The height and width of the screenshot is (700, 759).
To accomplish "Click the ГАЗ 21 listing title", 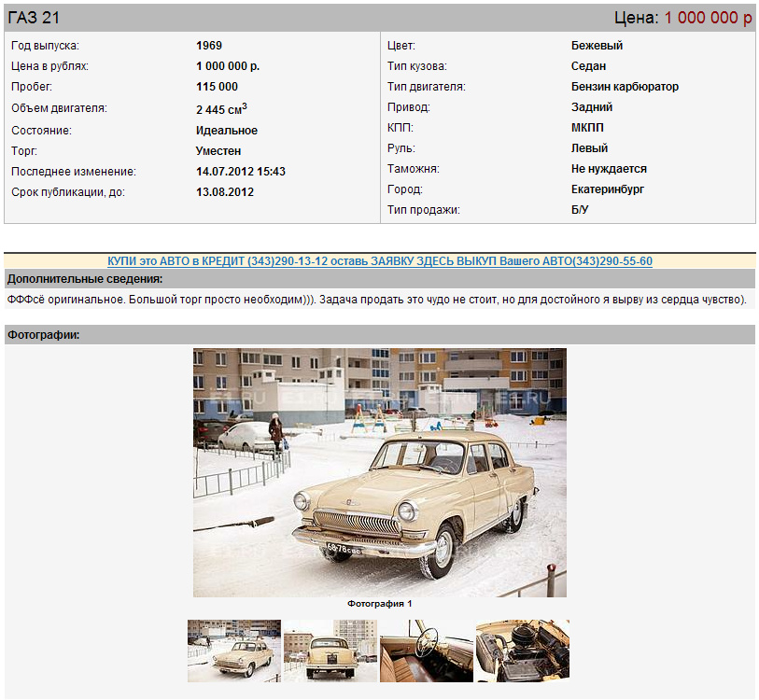I will click(34, 18).
